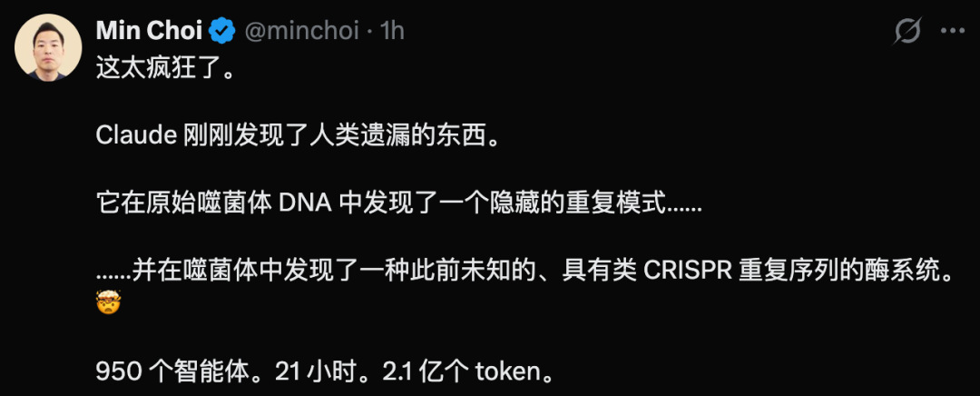This screenshot has height=396, width=980.
Task: Open the Grok explain-post icon
Action: [906, 31]
